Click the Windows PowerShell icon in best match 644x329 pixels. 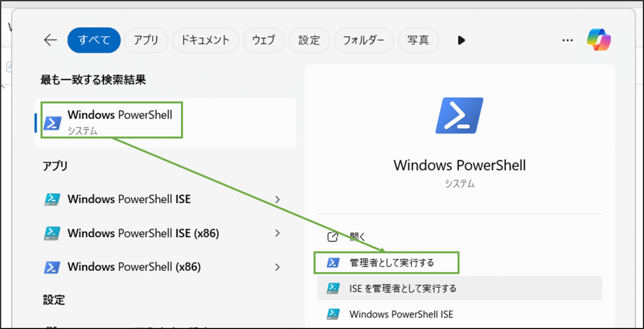pos(53,123)
